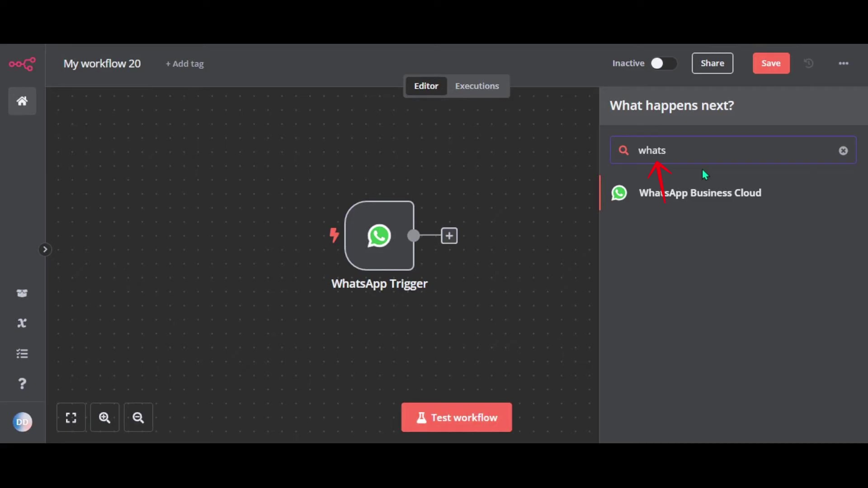The width and height of the screenshot is (868, 488).
Task: Toggle the workflow Inactive switch
Action: click(664, 63)
